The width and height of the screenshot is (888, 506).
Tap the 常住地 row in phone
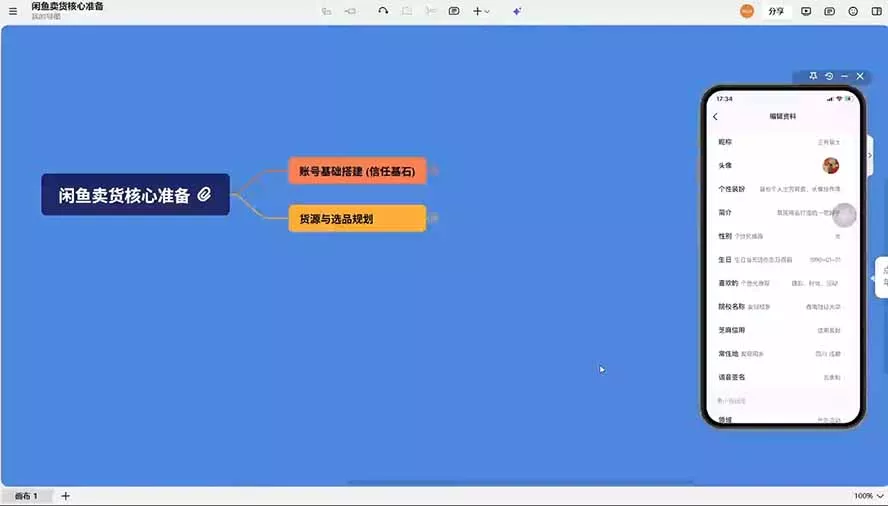(783, 354)
